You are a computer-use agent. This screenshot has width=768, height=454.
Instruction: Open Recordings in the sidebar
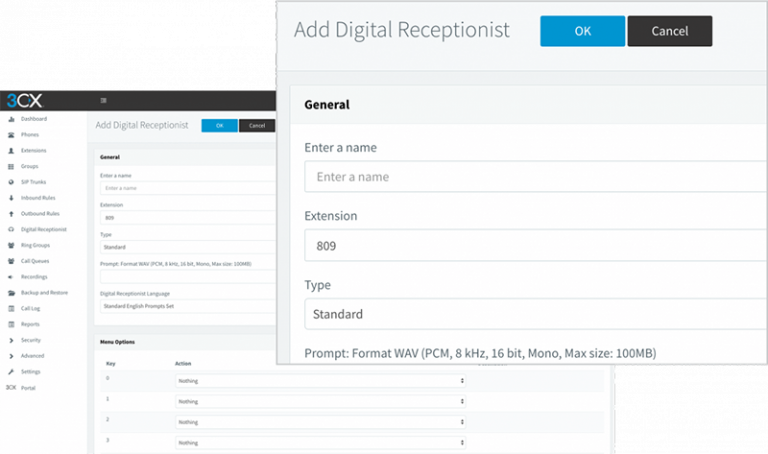click(34, 277)
